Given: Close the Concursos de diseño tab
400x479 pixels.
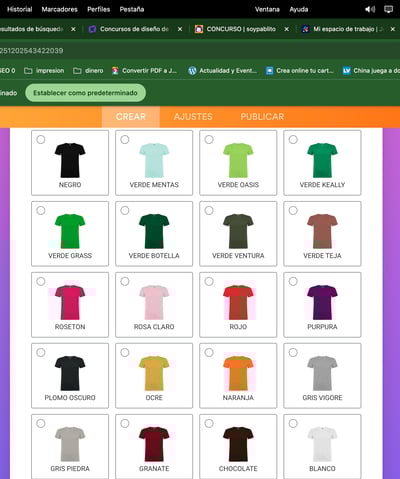Looking at the screenshot, I should (180, 29).
